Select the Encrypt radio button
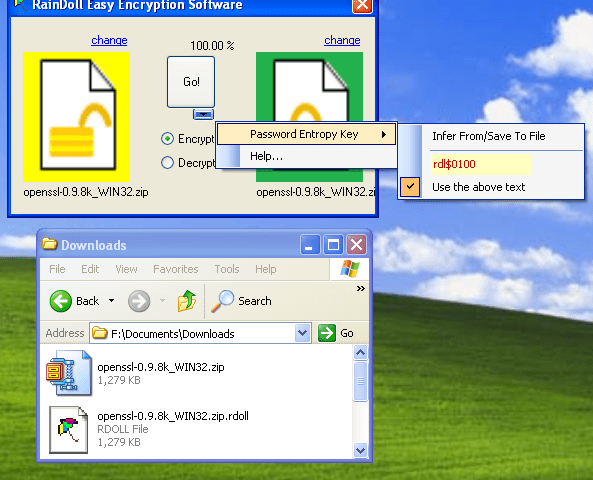Viewport: 593px width, 480px height. click(167, 139)
